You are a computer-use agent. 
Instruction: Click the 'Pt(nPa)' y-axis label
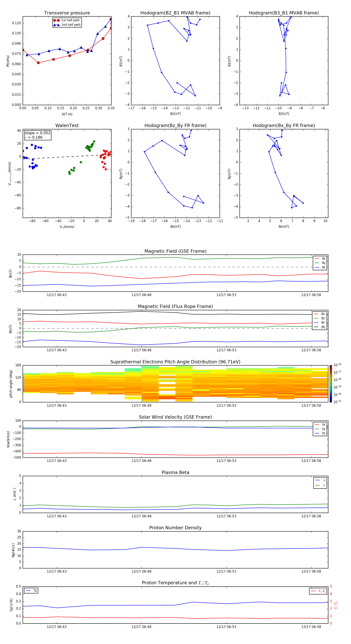[8, 61]
